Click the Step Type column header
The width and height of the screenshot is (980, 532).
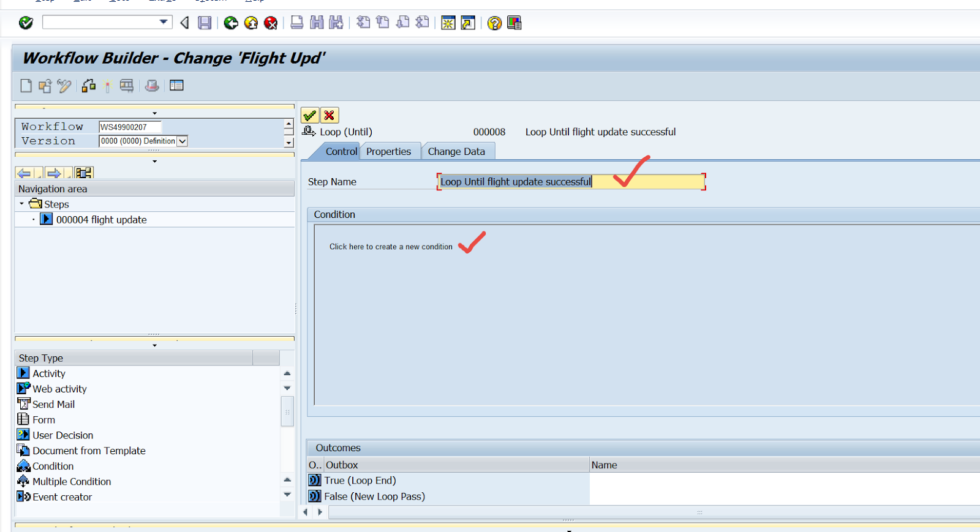(134, 358)
